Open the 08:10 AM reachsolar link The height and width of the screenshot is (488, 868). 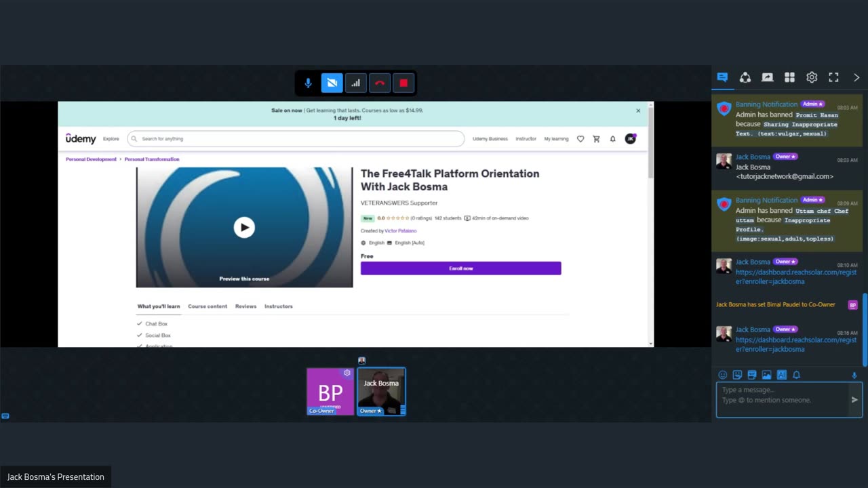[x=796, y=277]
